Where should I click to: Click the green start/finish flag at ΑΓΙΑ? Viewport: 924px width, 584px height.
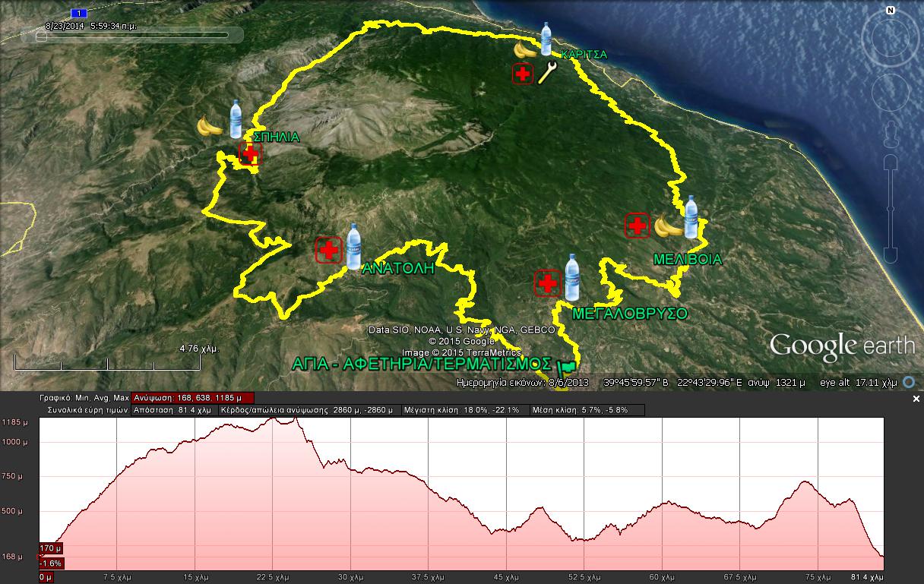coord(565,366)
